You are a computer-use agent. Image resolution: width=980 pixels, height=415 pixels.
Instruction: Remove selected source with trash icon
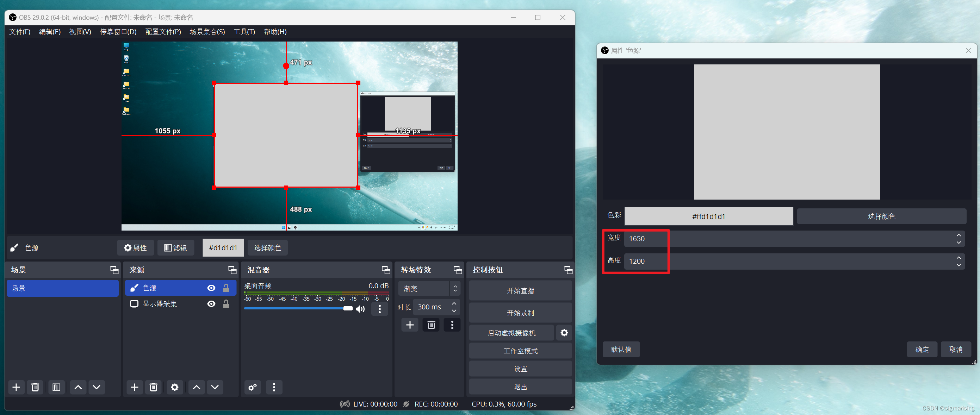pyautogui.click(x=153, y=387)
